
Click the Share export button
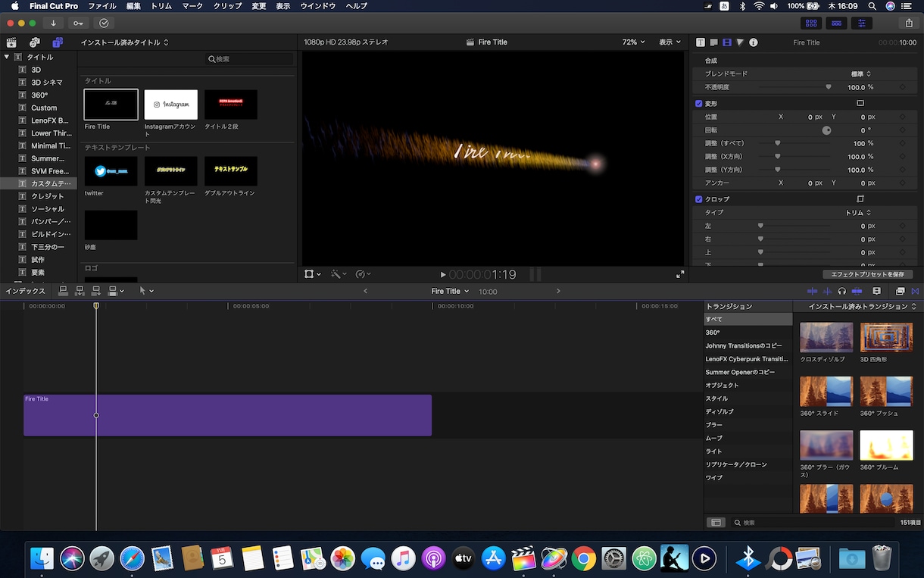[909, 23]
